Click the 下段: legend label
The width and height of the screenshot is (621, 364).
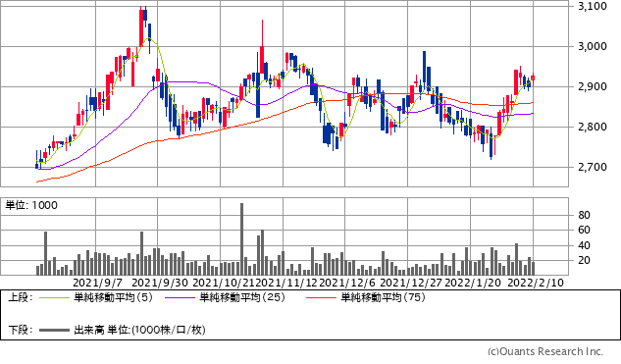coord(21,330)
